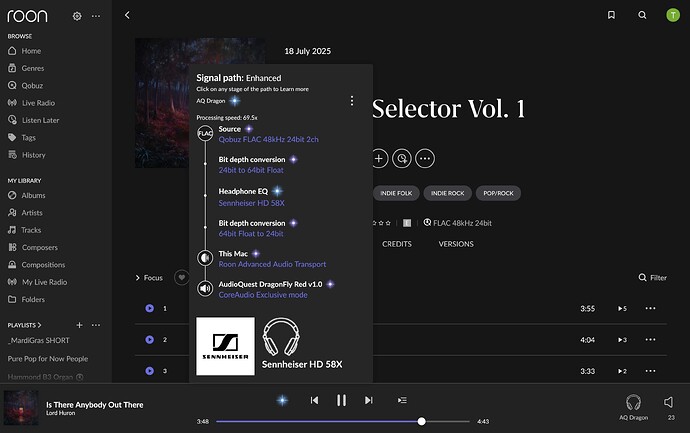690x433 pixels.
Task: Open the Signal path three-dot menu
Action: [351, 101]
